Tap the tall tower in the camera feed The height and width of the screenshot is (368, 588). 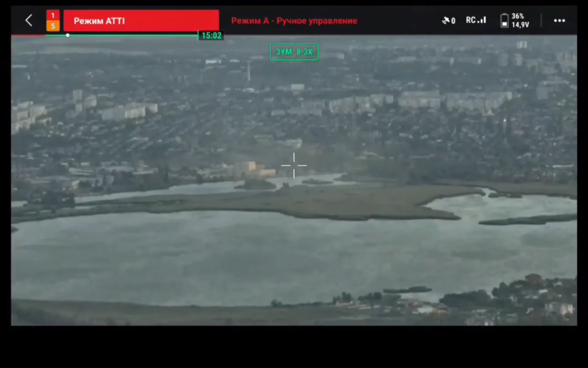point(249,71)
